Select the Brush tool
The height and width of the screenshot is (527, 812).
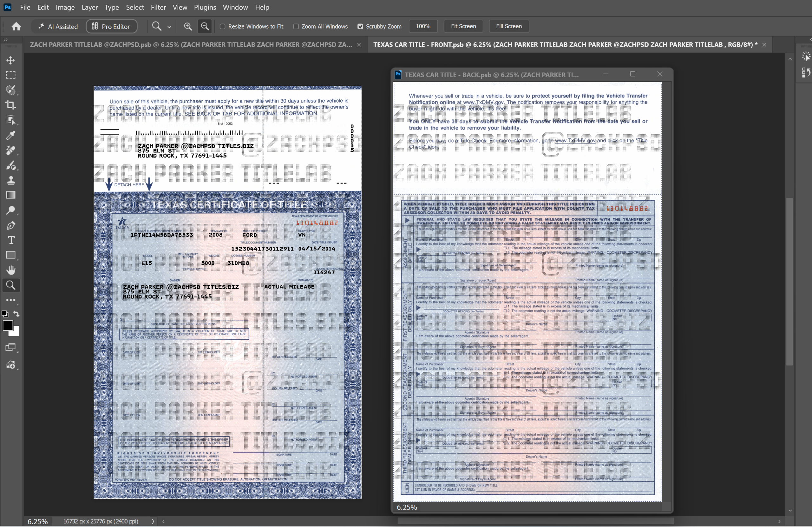pos(10,165)
